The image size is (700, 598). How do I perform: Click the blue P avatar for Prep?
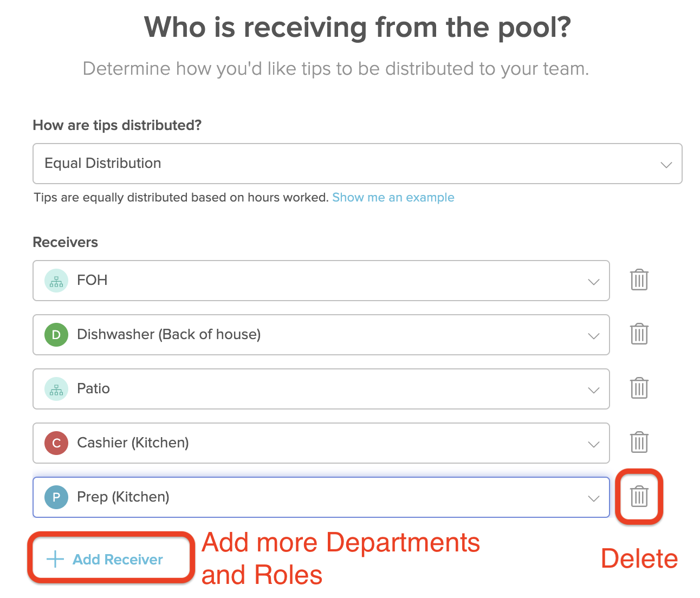pyautogui.click(x=56, y=497)
